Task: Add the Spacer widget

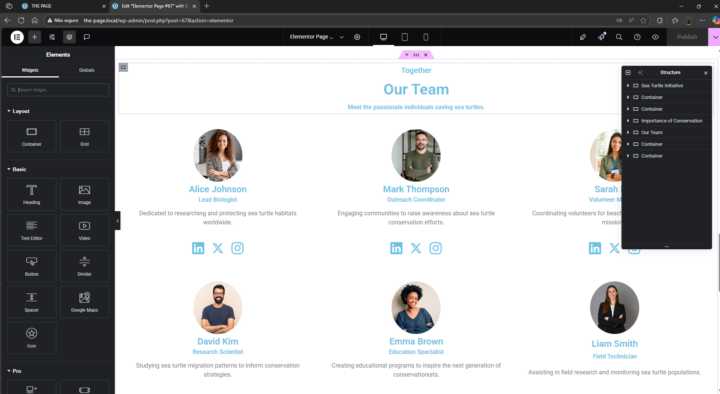Action: (x=32, y=302)
